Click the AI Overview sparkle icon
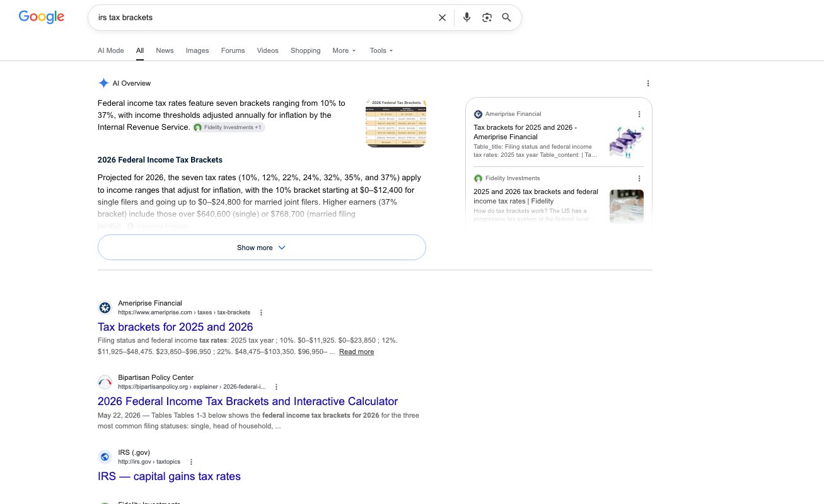This screenshot has width=824, height=504. (x=103, y=83)
